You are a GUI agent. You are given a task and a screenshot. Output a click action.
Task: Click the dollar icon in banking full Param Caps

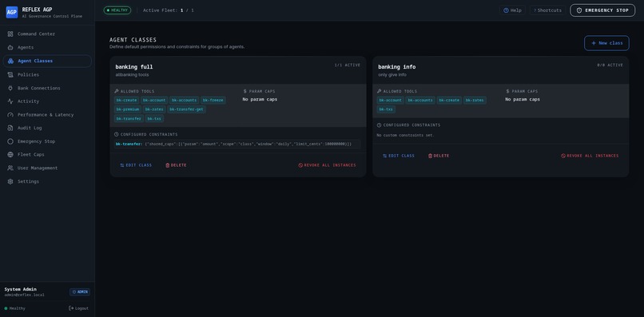pos(245,92)
